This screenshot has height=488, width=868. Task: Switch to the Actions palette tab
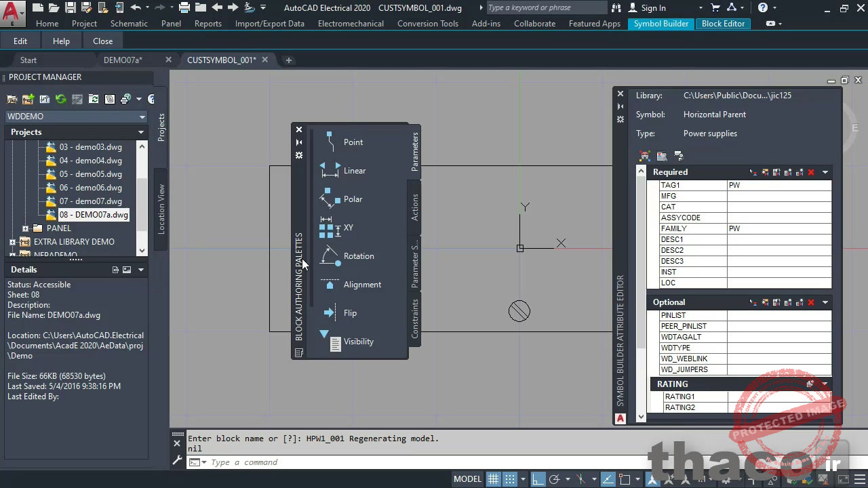pos(415,207)
